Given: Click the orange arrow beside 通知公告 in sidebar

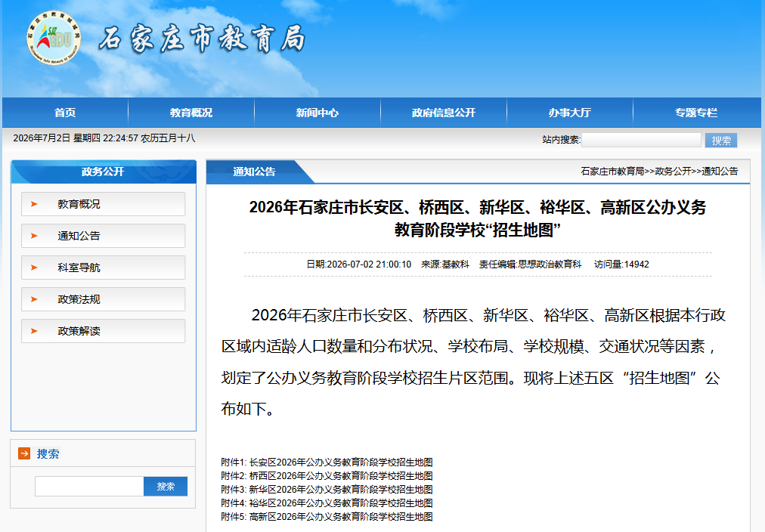Looking at the screenshot, I should (34, 236).
